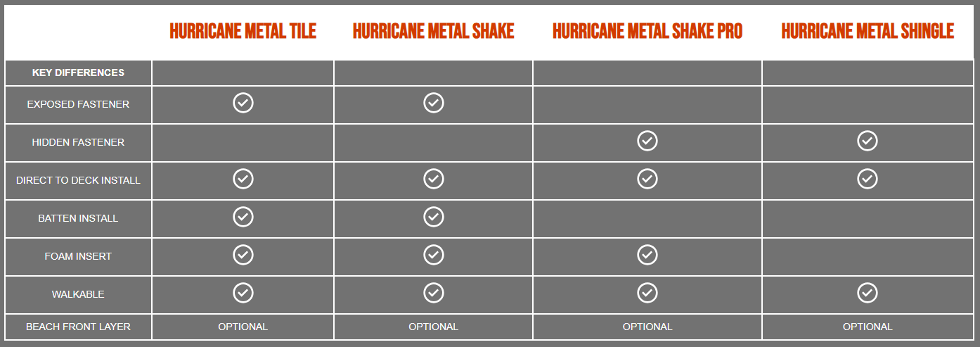This screenshot has width=980, height=347.
Task: Select the Hurricane Metal Shingle heading
Action: (x=868, y=31)
